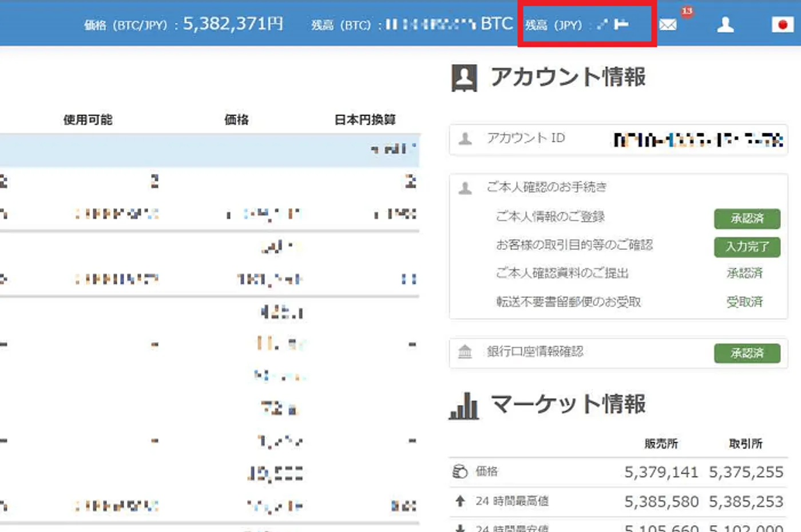Image resolution: width=801 pixels, height=532 pixels.
Task: Click the 24 時間最高値 row label
Action: click(512, 502)
